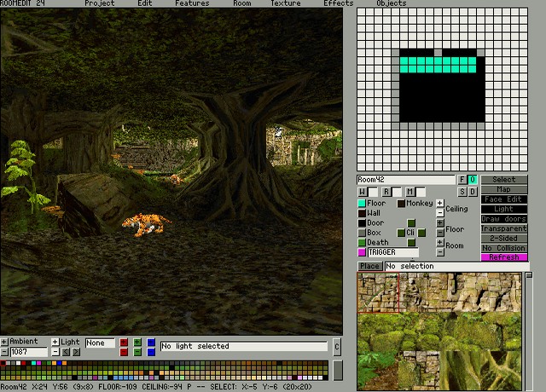The height and width of the screenshot is (392, 546).
Task: Click the magenta TRIGGER square
Action: pyautogui.click(x=362, y=252)
